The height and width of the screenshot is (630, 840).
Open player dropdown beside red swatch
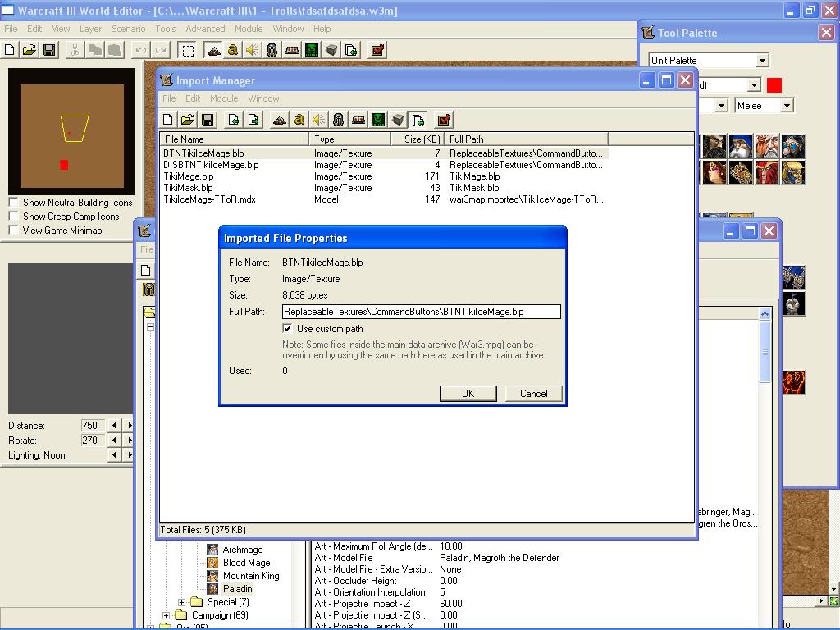(754, 84)
